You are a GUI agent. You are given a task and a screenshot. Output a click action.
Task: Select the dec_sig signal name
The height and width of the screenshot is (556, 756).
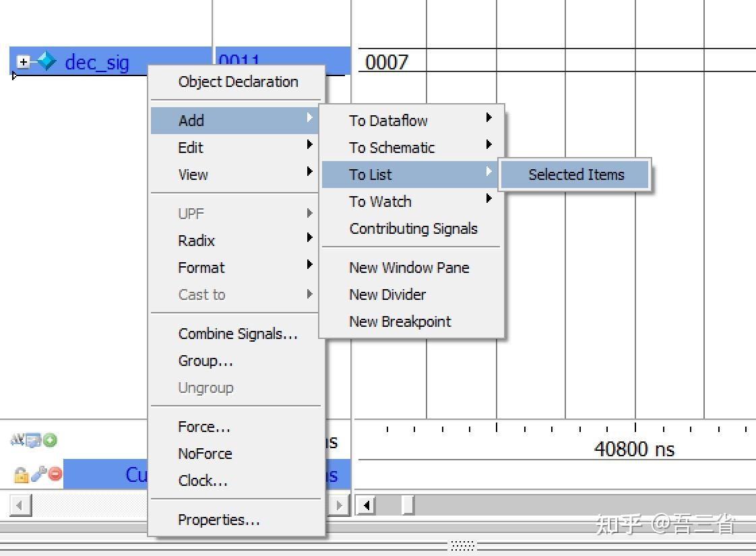(x=97, y=62)
